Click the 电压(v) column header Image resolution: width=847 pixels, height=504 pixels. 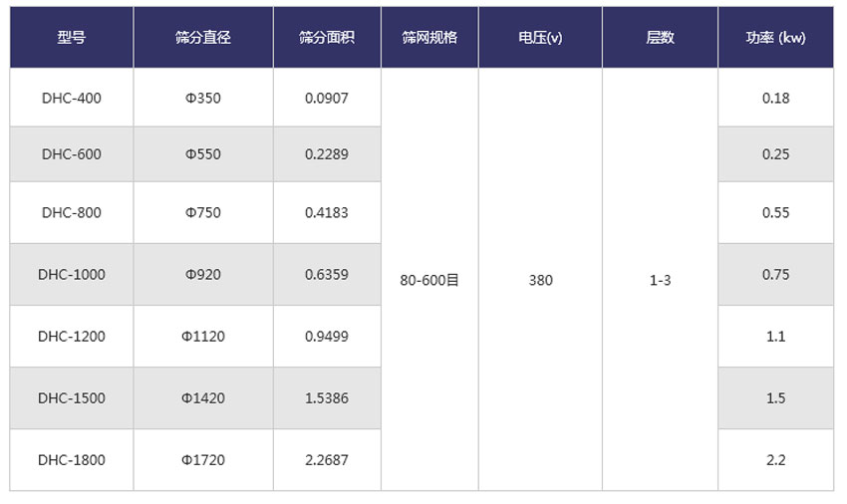(540, 37)
